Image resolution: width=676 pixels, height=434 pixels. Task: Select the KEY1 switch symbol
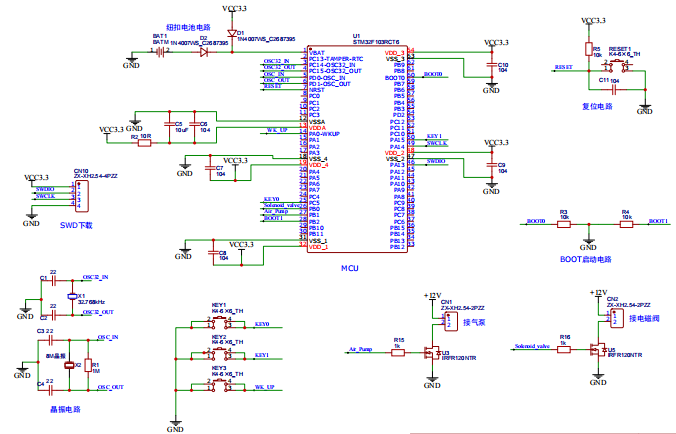click(219, 322)
